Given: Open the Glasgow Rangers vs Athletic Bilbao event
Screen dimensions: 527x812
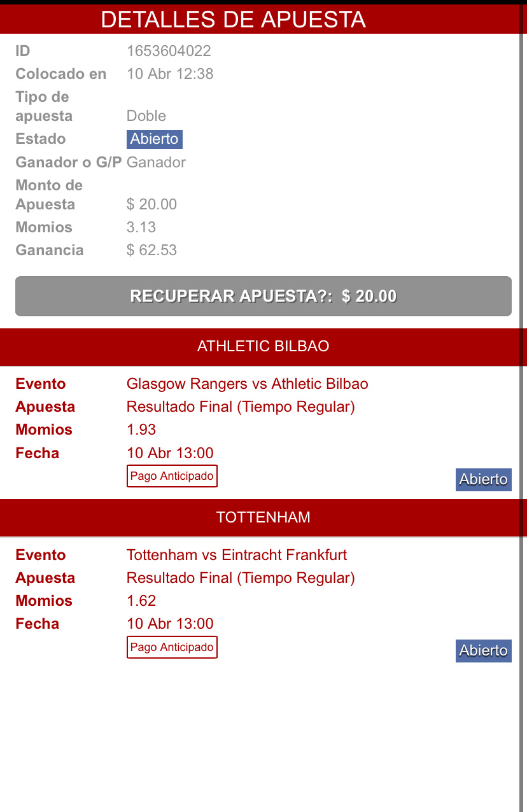Looking at the screenshot, I should pyautogui.click(x=247, y=384).
